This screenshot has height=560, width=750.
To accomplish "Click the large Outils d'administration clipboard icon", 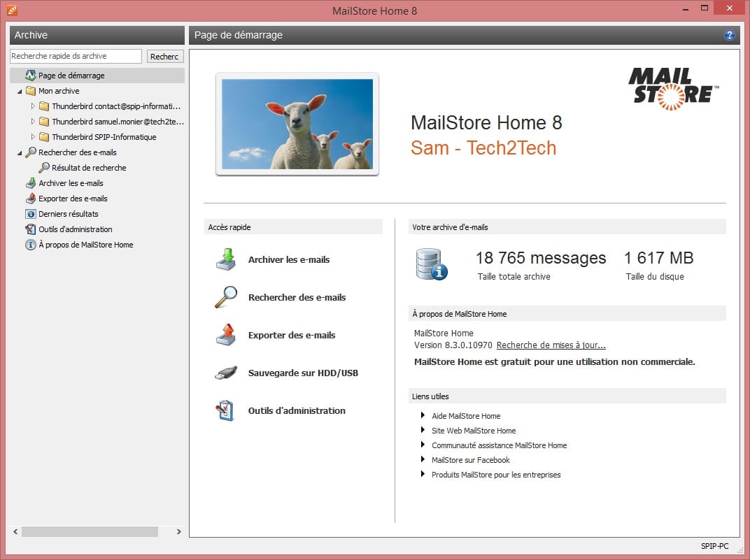I will 225,410.
